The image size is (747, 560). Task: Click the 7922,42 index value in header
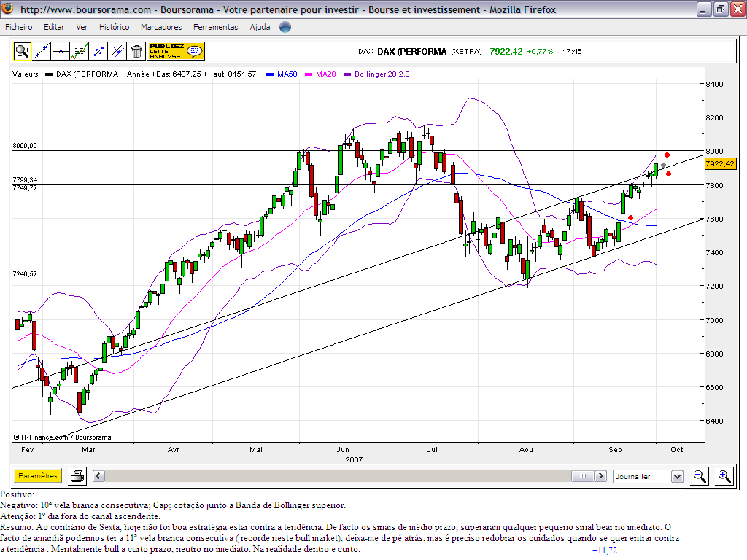(x=506, y=52)
